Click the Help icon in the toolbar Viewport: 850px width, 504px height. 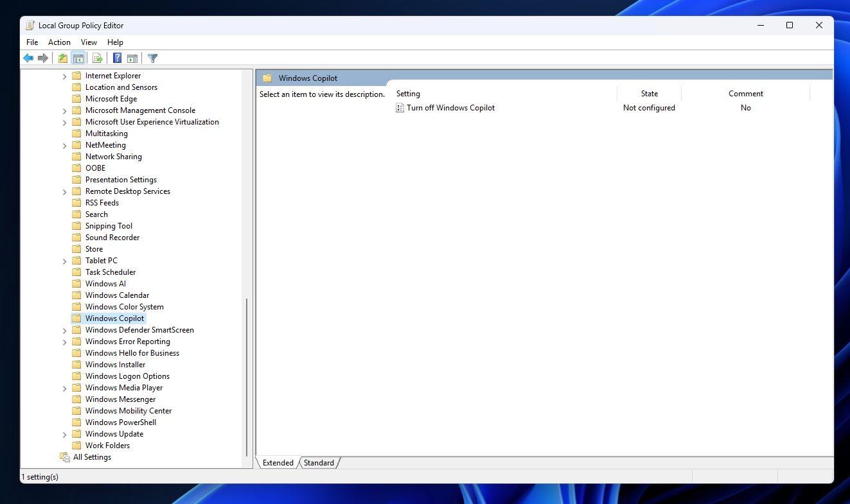[x=116, y=58]
